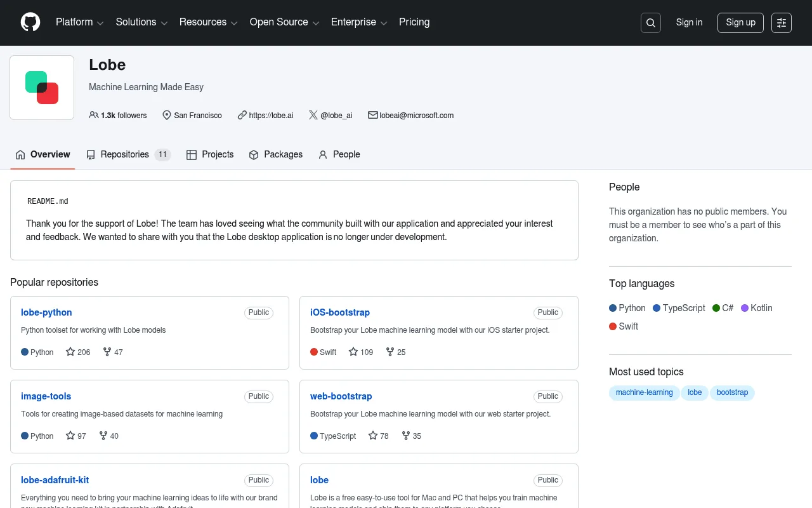Image resolution: width=812 pixels, height=508 pixels.
Task: Switch to the Packages tab
Action: click(275, 154)
